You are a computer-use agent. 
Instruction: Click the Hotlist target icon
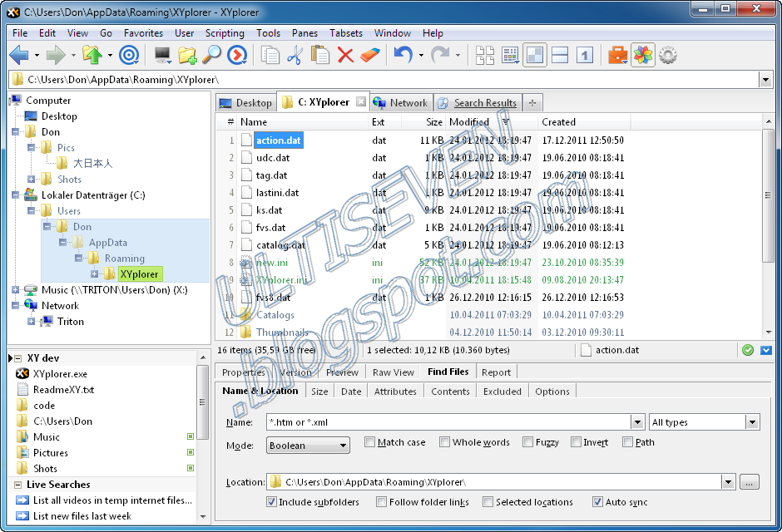click(129, 55)
